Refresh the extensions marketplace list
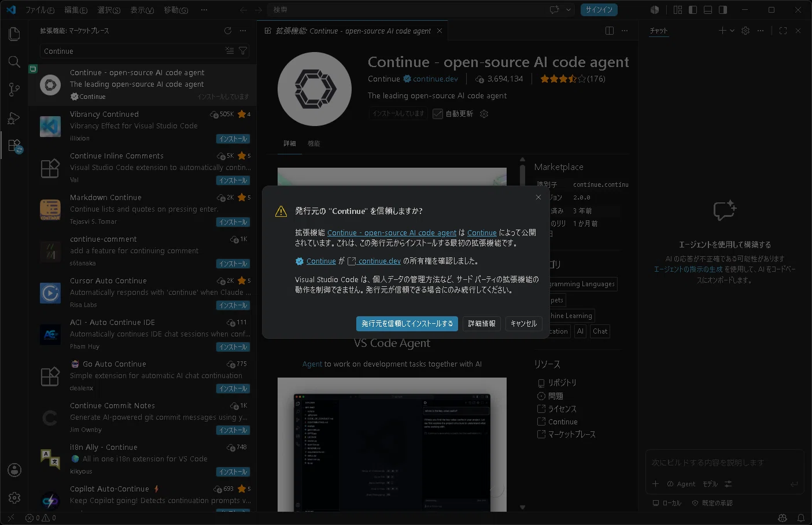This screenshot has height=525, width=812. (228, 31)
